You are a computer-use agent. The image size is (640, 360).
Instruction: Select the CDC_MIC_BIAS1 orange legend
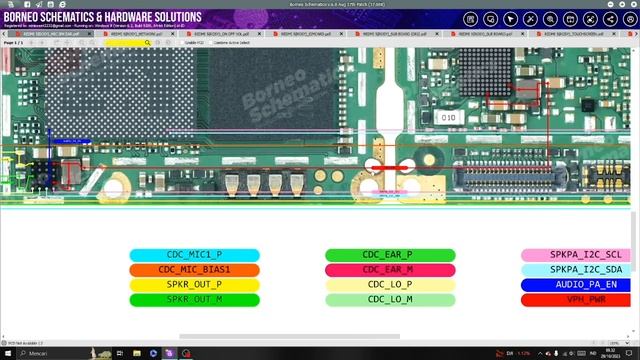(x=194, y=270)
